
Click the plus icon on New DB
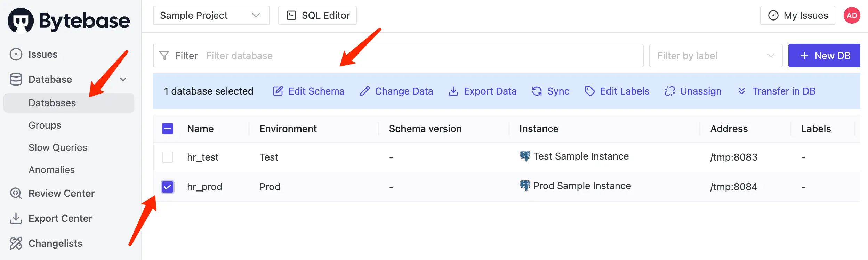pyautogui.click(x=804, y=56)
